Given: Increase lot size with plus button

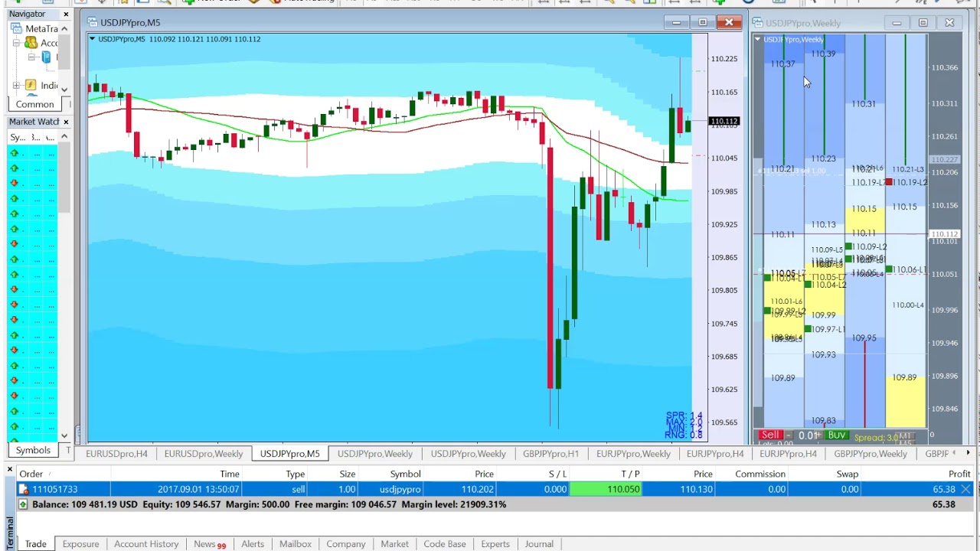Looking at the screenshot, I should (818, 435).
